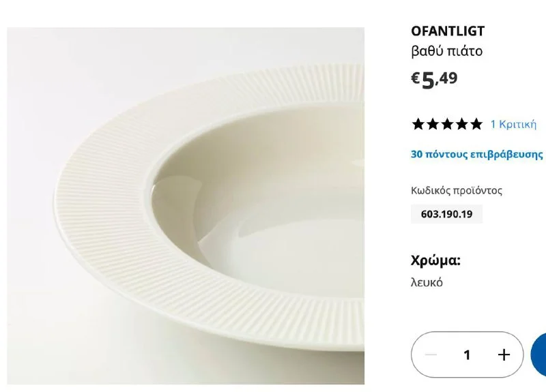The image size is (546, 392).
Task: Click the 'βαθύ πιάτο' product description
Action: 447,51
